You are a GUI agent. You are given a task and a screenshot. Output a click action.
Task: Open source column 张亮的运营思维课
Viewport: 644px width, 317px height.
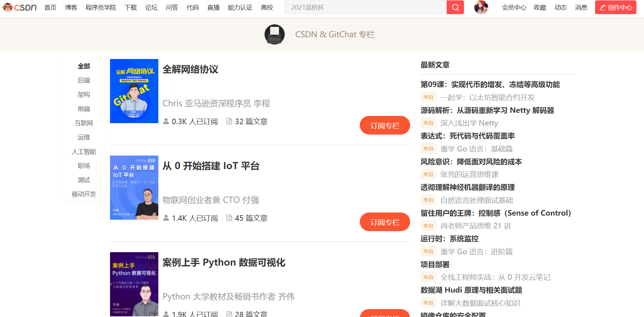(469, 175)
